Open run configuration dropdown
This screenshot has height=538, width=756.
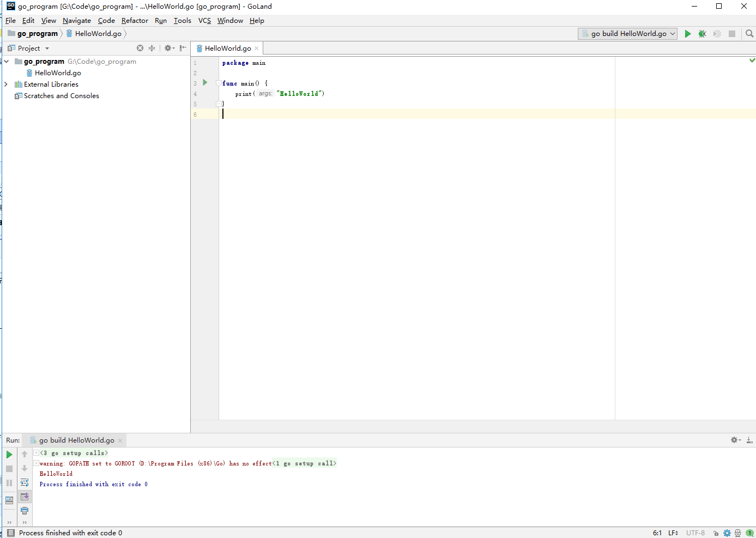(627, 34)
